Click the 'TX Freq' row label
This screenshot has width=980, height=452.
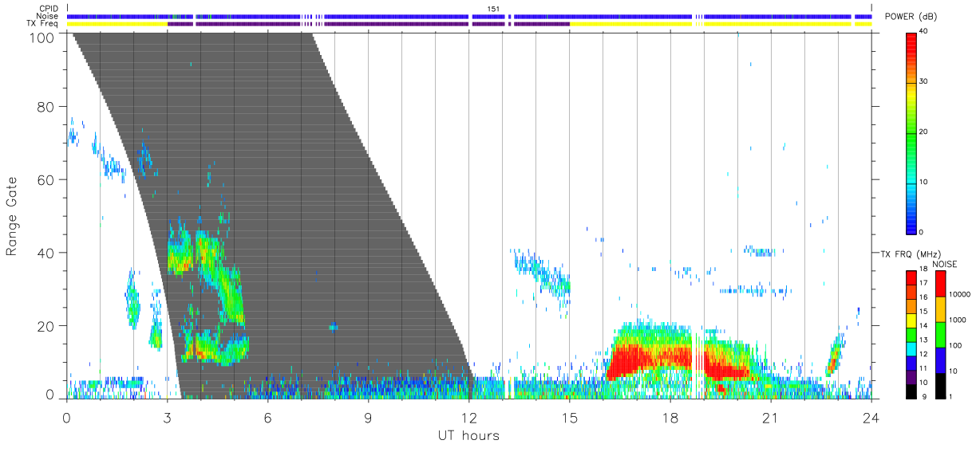click(43, 24)
